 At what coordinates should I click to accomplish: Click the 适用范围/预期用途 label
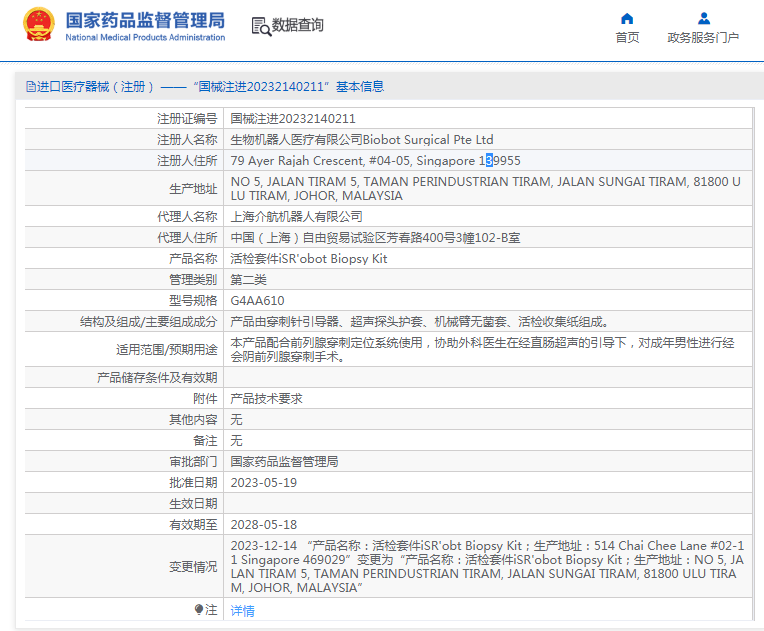tap(167, 349)
